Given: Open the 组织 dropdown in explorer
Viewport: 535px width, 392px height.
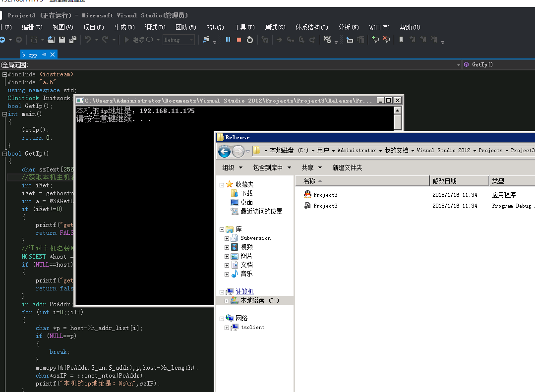Looking at the screenshot, I should click(x=233, y=168).
